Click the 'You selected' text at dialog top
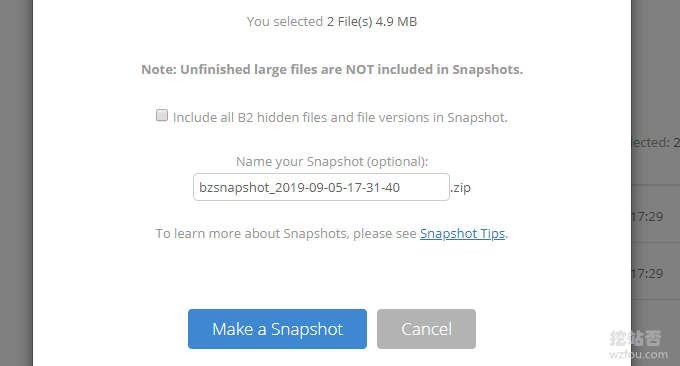The image size is (680, 366). point(285,21)
